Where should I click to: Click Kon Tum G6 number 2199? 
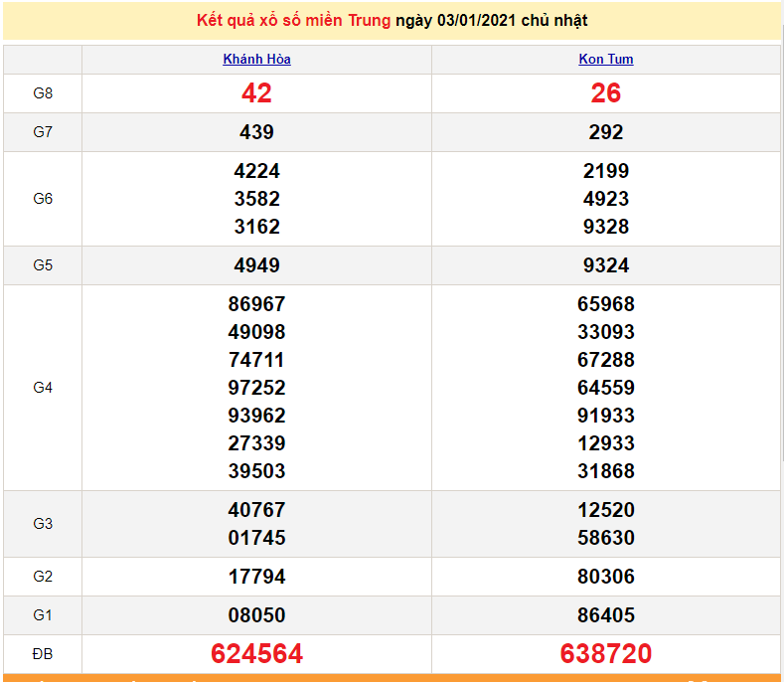click(x=605, y=171)
